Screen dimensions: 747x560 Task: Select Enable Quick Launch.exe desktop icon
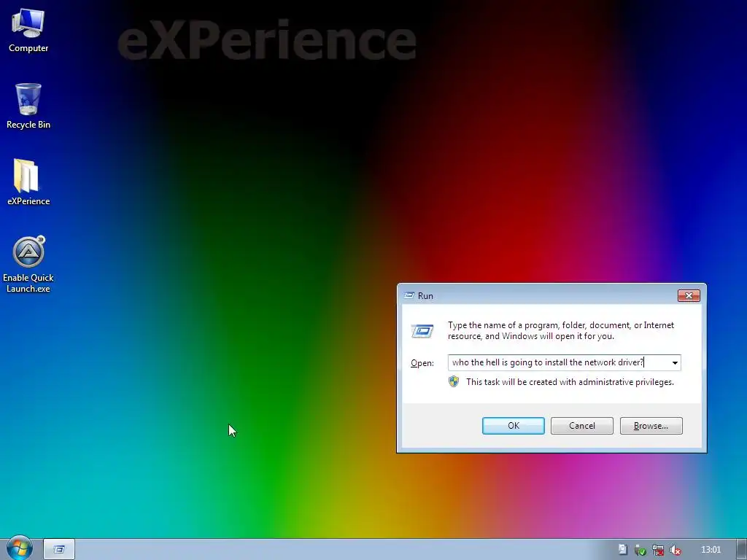[28, 264]
